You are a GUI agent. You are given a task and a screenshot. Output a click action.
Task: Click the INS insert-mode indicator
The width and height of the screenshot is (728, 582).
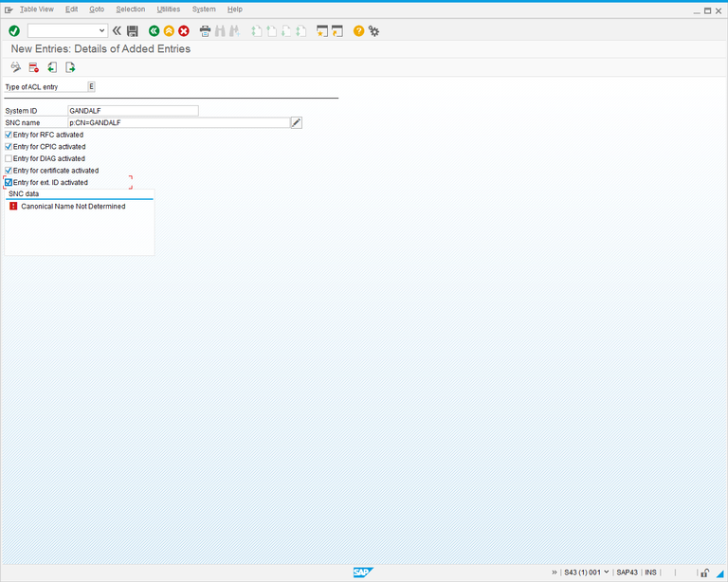[650, 573]
